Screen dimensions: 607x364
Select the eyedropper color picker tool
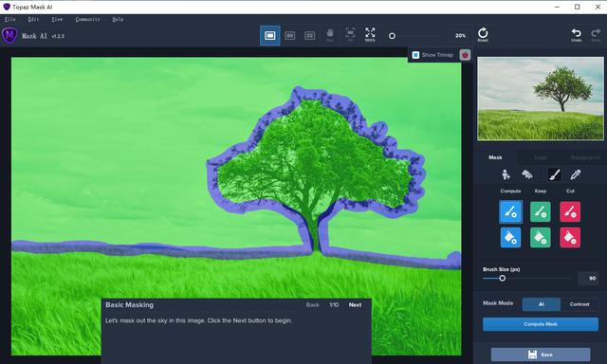(576, 174)
